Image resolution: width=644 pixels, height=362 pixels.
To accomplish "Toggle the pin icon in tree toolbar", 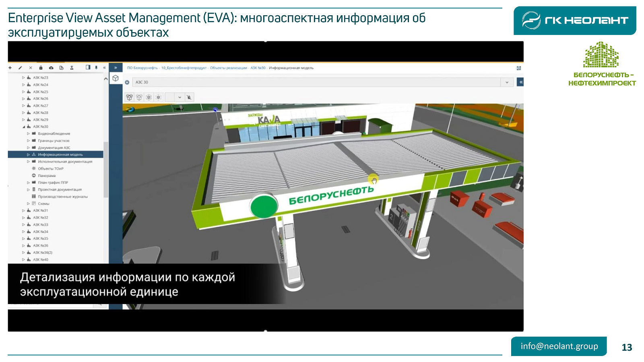I will tap(96, 68).
